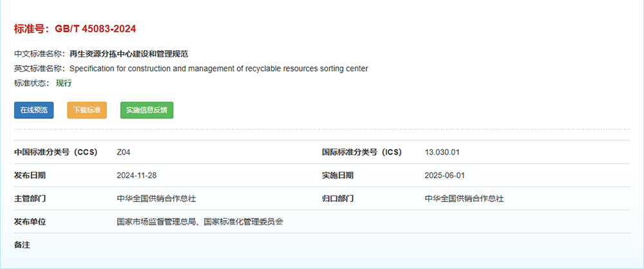The height and width of the screenshot is (269, 644).
Task: Click the 归口部门 value 中华全国供销合作总社
Action: click(x=464, y=198)
